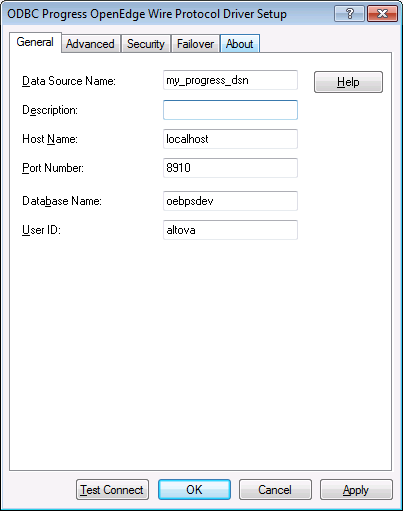The image size is (403, 511).
Task: Click the Port Number label
Action: click(53, 168)
